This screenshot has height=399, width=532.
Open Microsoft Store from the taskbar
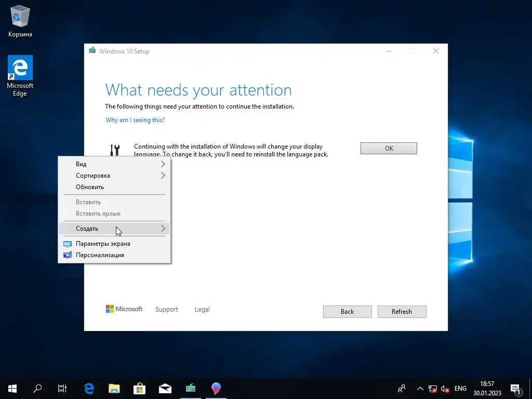coord(139,388)
